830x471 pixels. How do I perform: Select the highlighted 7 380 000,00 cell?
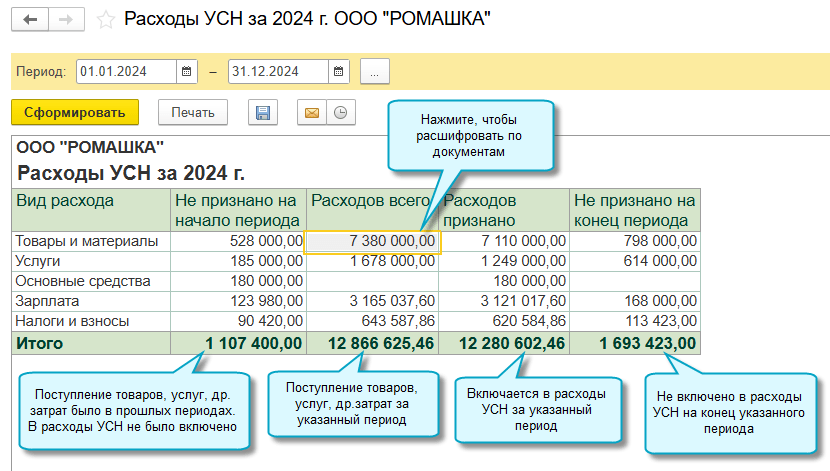coord(372,241)
